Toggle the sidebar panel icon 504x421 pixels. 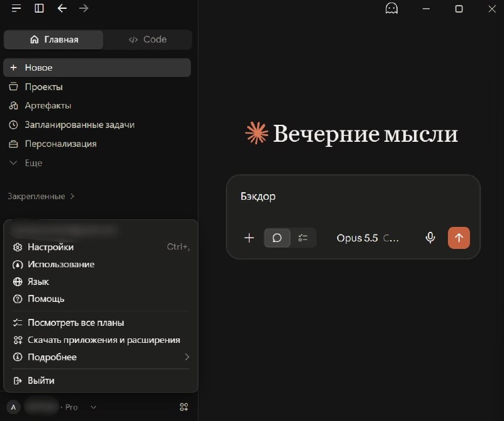39,8
